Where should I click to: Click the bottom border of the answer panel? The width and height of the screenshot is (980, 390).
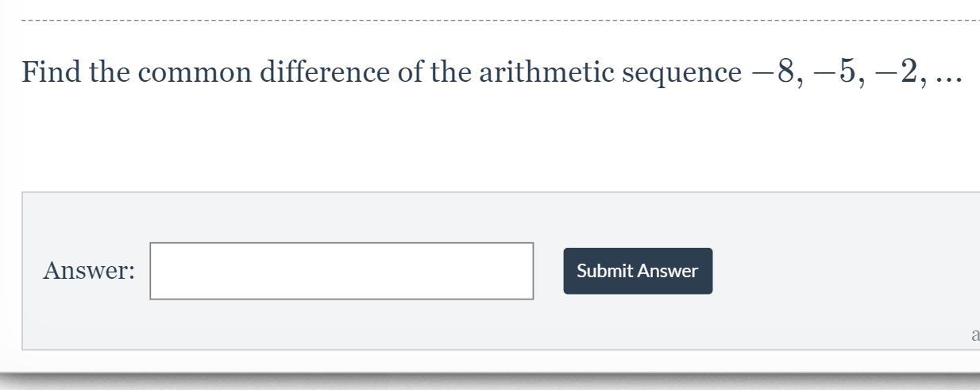click(476, 349)
